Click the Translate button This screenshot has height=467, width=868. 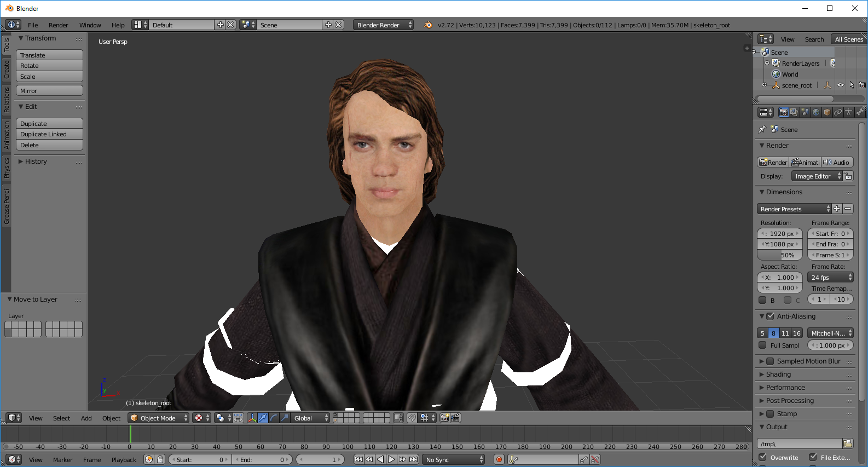tap(49, 55)
